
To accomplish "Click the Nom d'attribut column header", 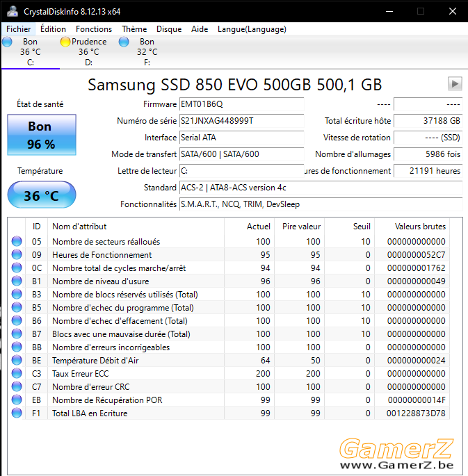I will tap(136, 227).
